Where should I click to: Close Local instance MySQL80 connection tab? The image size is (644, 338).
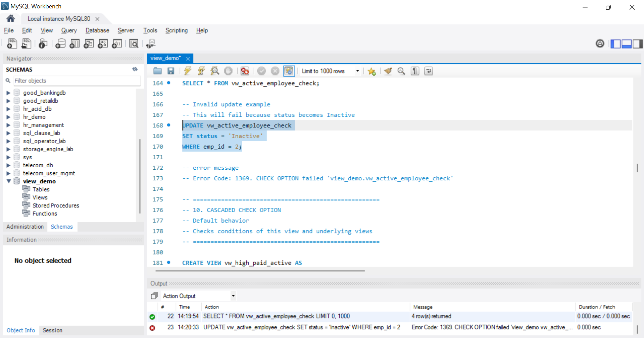click(x=97, y=19)
